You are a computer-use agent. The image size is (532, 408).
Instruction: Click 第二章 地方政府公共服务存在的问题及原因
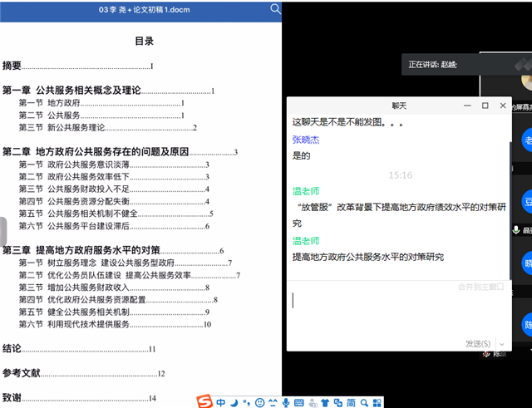[120, 151]
